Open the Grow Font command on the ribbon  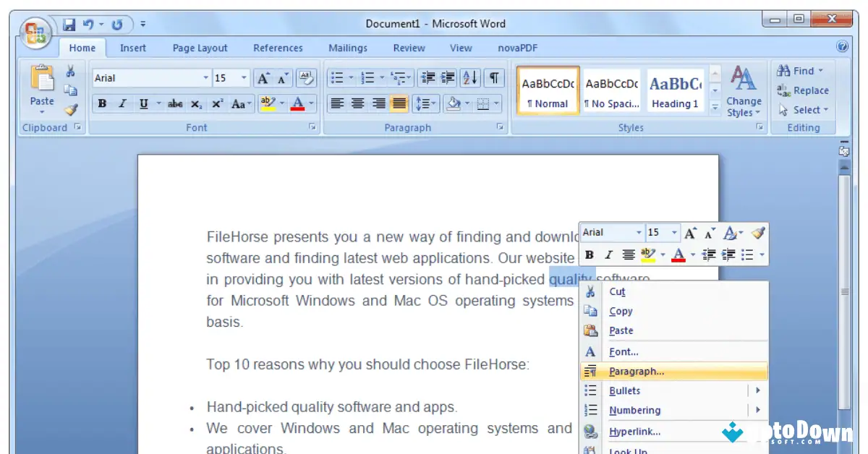(x=263, y=77)
